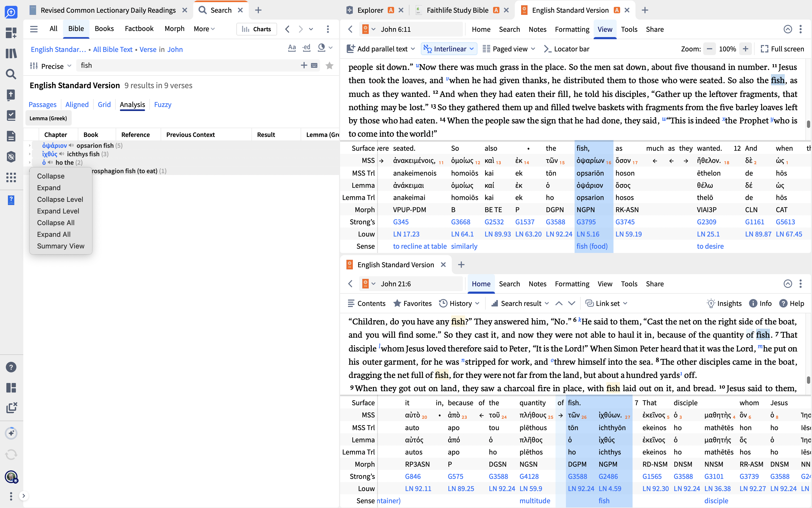This screenshot has width=812, height=508.
Task: Go back in search history
Action: click(287, 29)
